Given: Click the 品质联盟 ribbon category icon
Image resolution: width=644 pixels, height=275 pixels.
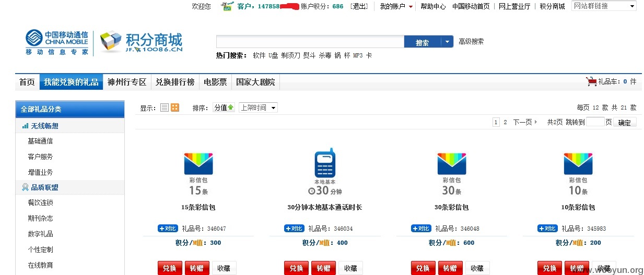Looking at the screenshot, I should (x=25, y=187).
